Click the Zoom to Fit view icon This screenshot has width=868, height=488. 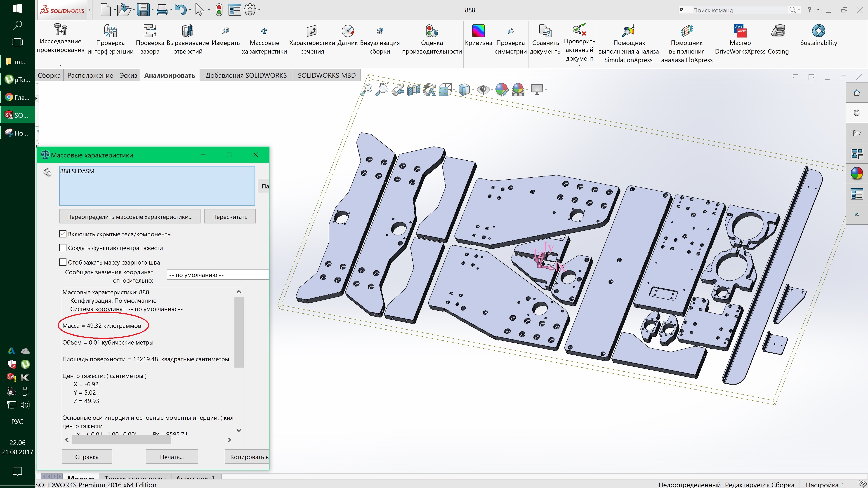pyautogui.click(x=367, y=89)
